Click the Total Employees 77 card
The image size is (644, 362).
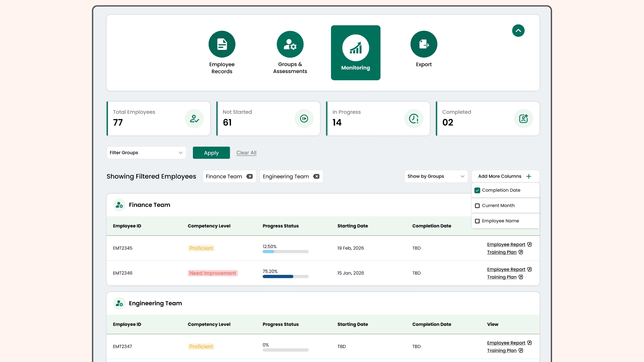pos(158,119)
